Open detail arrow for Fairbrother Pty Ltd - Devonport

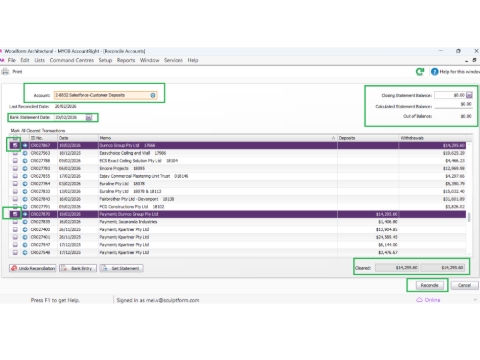[25, 199]
